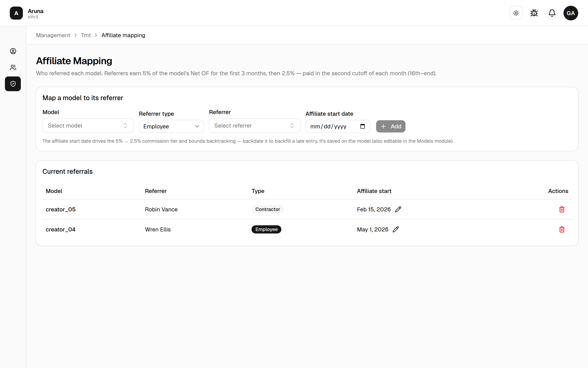Image resolution: width=588 pixels, height=368 pixels.
Task: Click the May 1, 2026 date text
Action: point(373,230)
